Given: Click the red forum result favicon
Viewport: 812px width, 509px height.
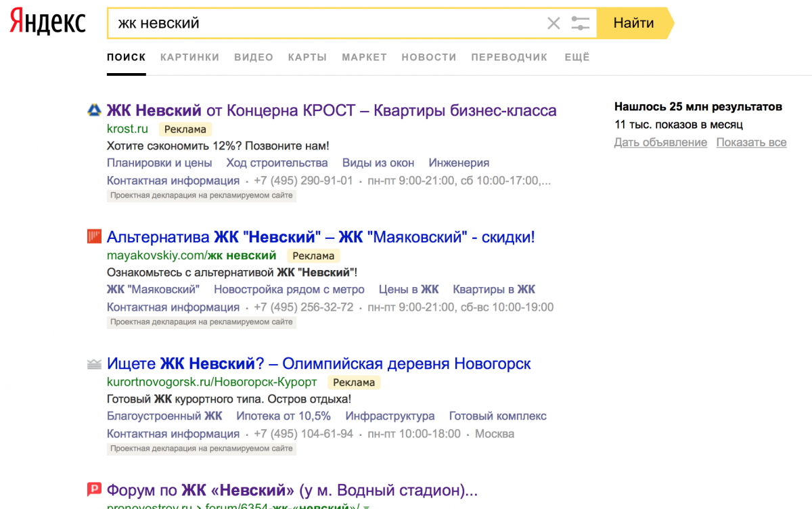Looking at the screenshot, I should coord(94,489).
